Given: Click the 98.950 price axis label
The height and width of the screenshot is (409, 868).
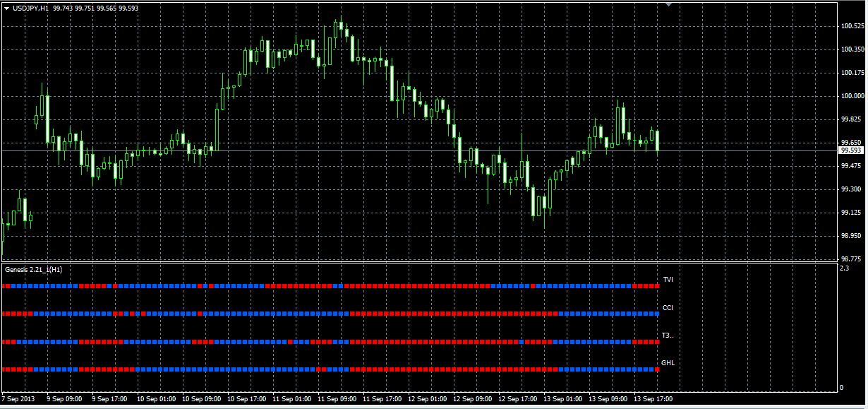Looking at the screenshot, I should (x=852, y=236).
